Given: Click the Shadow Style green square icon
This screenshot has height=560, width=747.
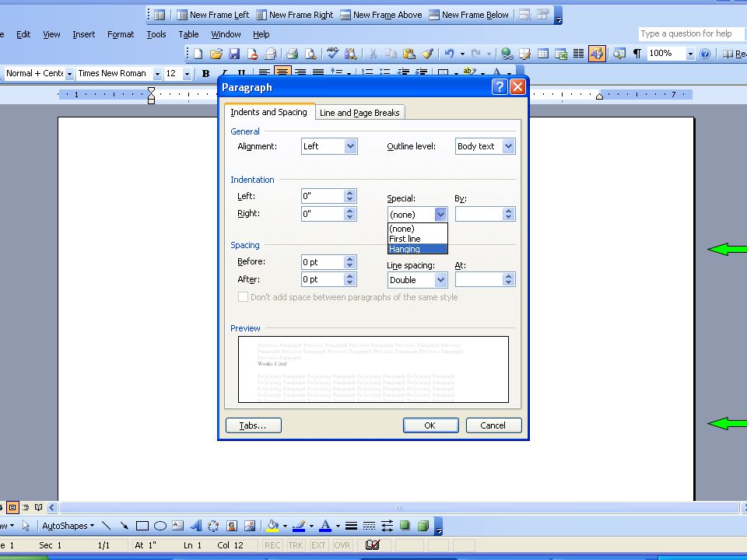Looking at the screenshot, I should [405, 526].
